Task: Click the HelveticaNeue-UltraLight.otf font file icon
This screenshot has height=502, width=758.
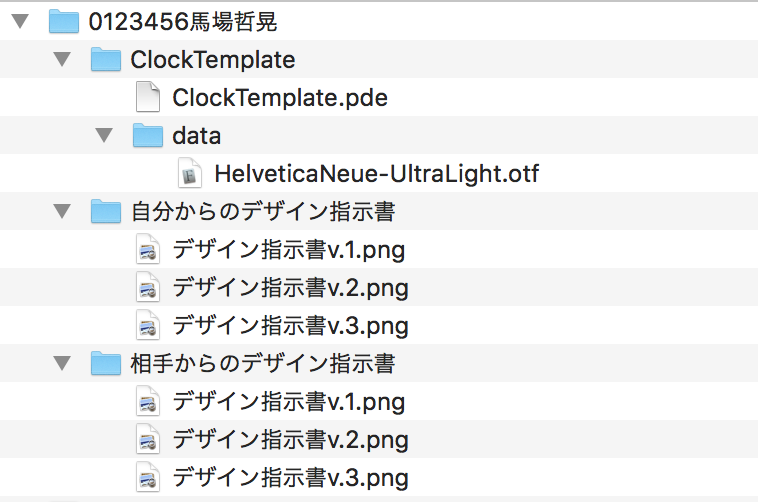Action: (x=189, y=174)
